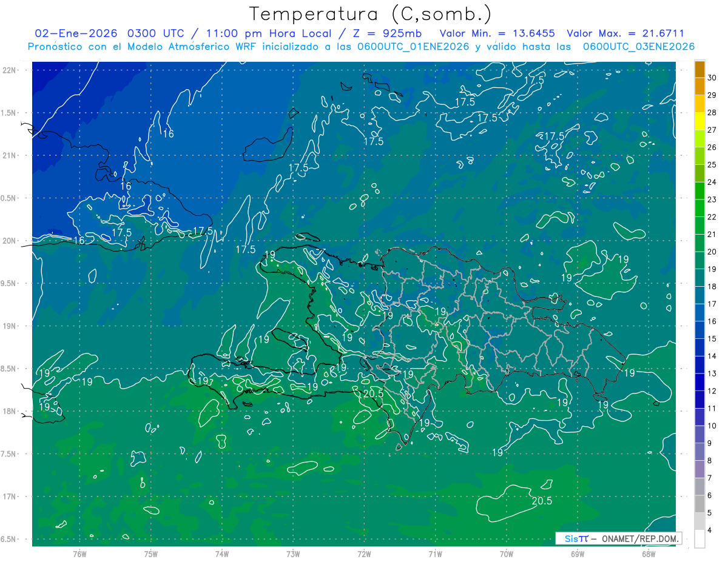728x562 pixels.
Task: Click the 72W longitude axis label
Action: (x=364, y=554)
